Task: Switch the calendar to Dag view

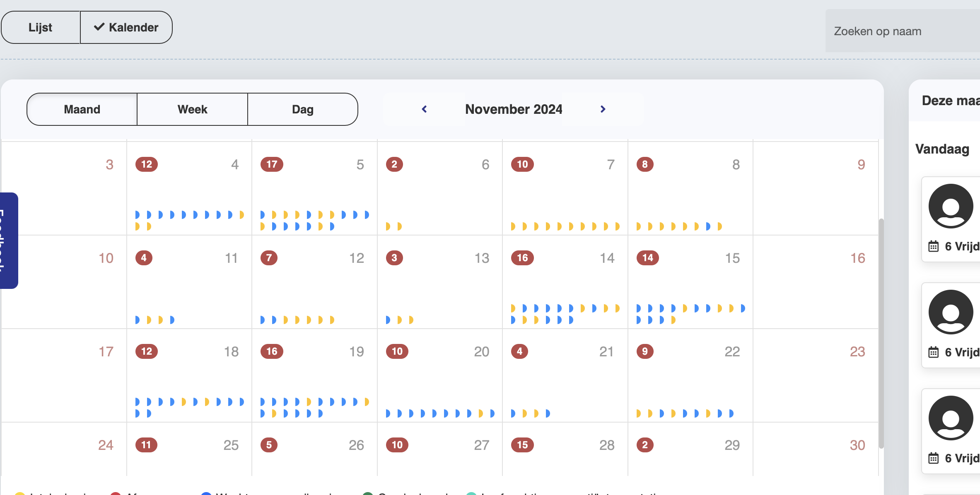Action: (302, 109)
